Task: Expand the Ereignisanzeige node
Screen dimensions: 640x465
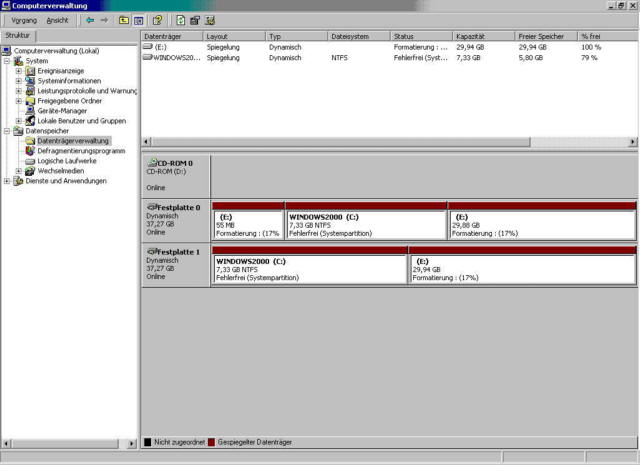Action: pyautogui.click(x=18, y=71)
